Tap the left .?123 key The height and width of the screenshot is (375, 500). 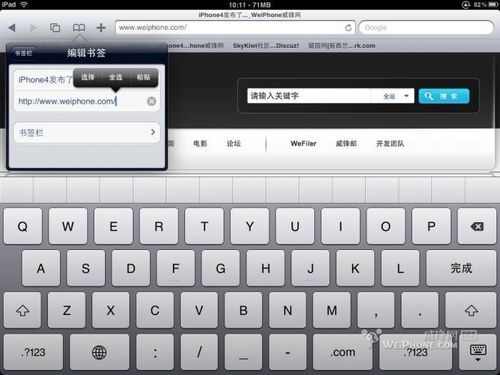(x=33, y=352)
